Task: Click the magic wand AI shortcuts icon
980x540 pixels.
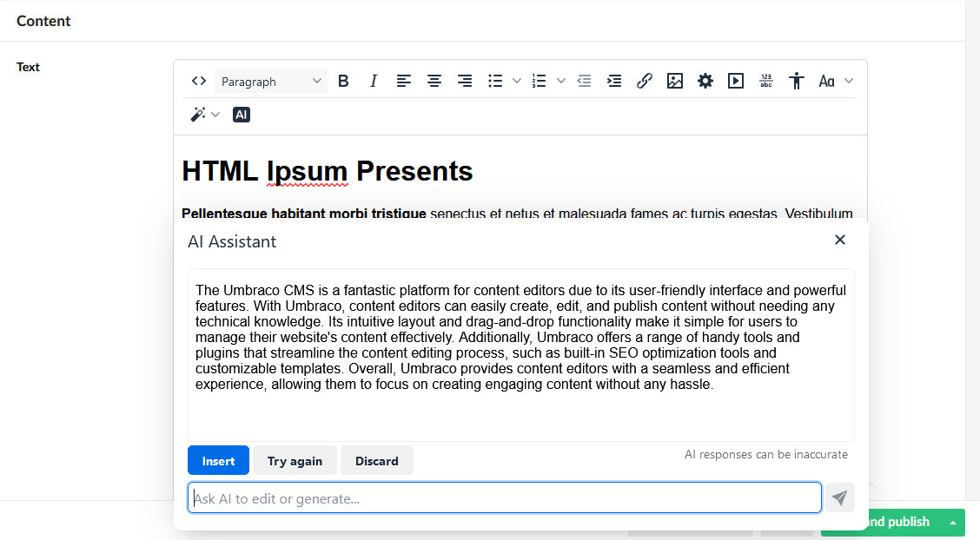Action: click(x=198, y=115)
